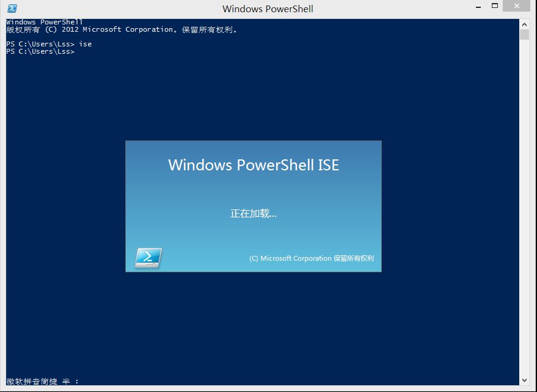Screen dimensions: 537x392
Task: Click the '正在加载...' loading text
Action: coord(254,214)
